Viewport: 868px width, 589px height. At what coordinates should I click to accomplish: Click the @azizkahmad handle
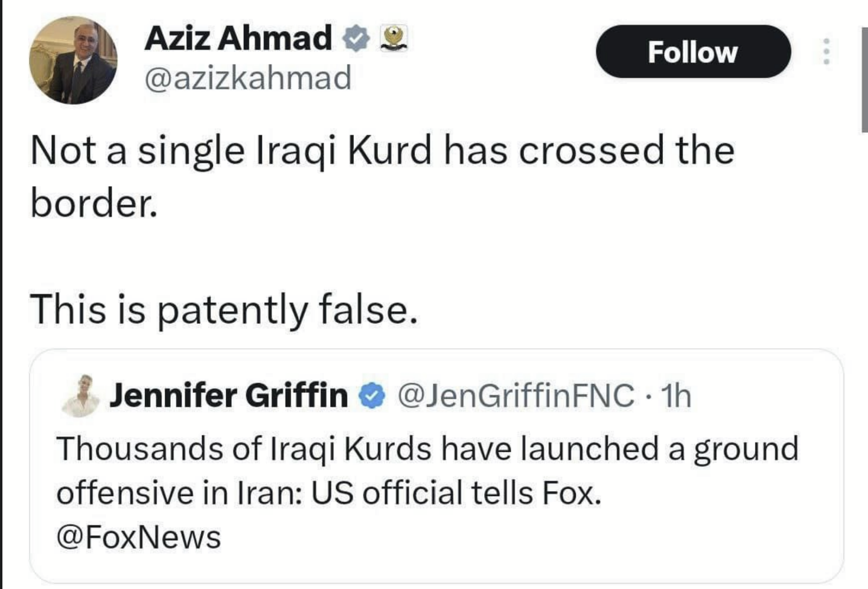[247, 78]
